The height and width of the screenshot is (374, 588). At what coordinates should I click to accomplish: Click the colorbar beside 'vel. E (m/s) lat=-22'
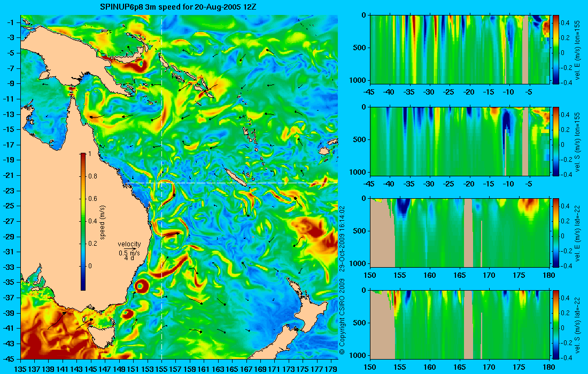555,233
